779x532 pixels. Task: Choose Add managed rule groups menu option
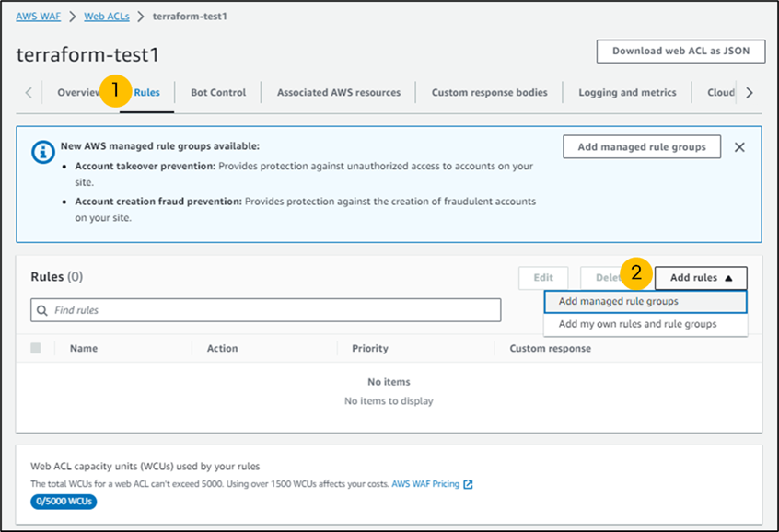pyautogui.click(x=645, y=302)
